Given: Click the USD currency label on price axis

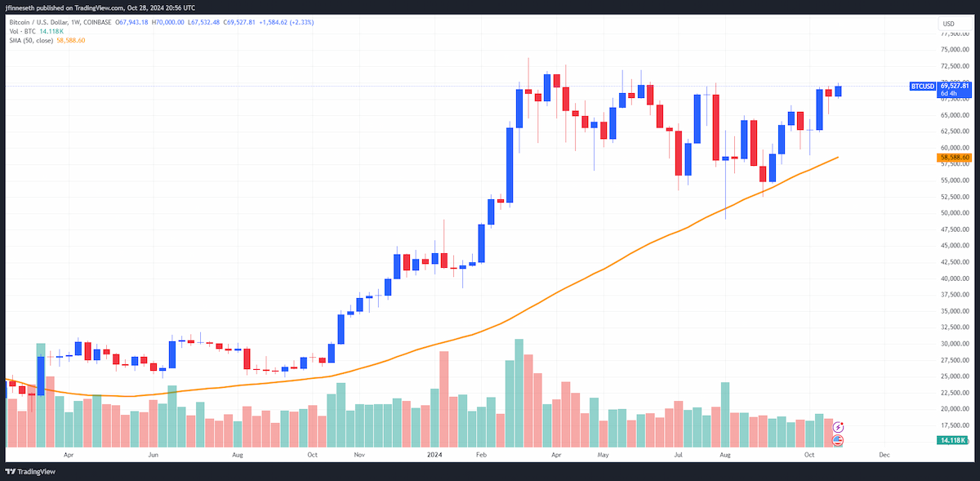Looking at the screenshot, I should click(949, 23).
